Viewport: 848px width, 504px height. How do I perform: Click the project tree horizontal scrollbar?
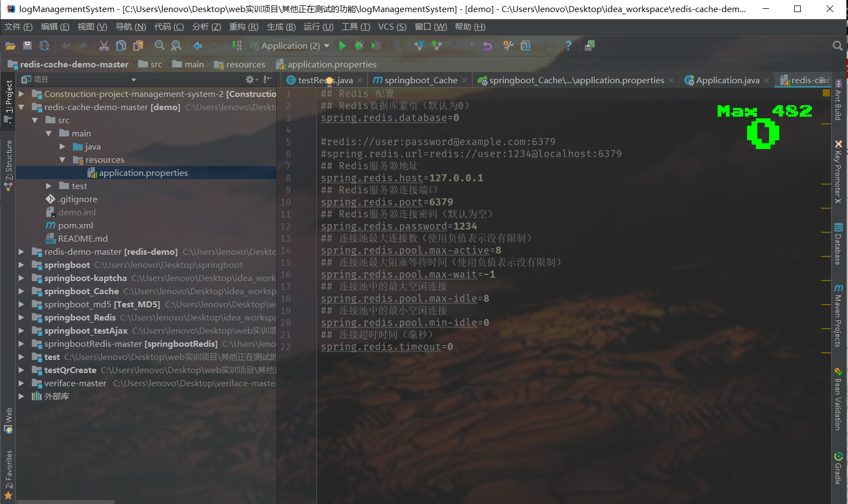[66, 501]
